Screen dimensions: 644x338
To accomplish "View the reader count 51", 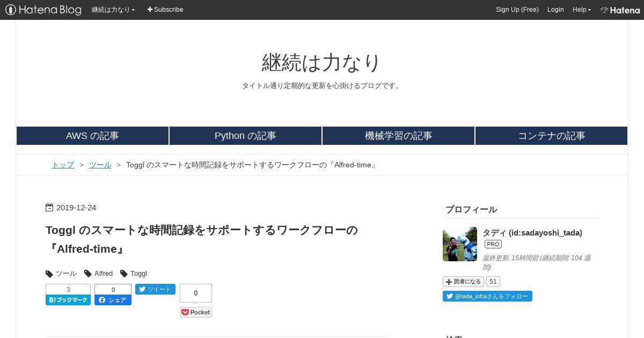I will tap(494, 282).
